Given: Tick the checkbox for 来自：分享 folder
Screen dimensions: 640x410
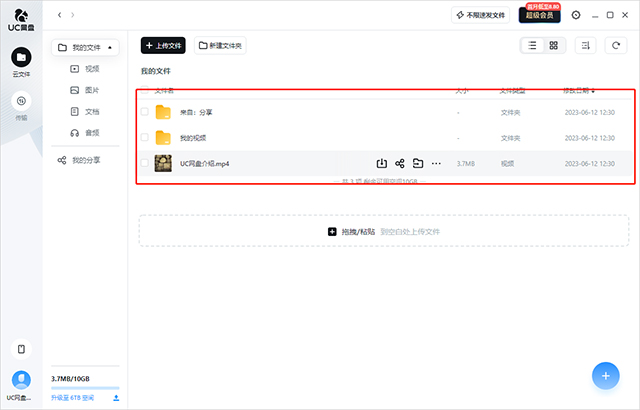Looking at the screenshot, I should pos(145,112).
